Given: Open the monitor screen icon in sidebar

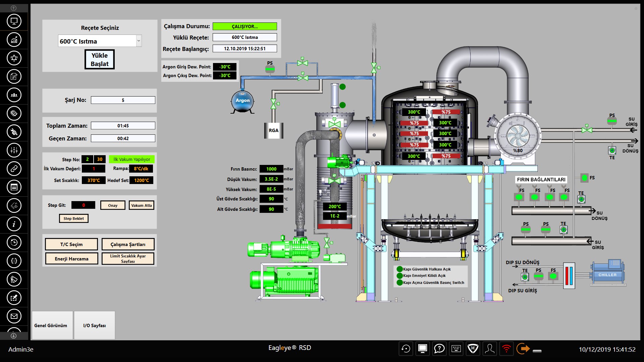Looking at the screenshot, I should 14,21.
